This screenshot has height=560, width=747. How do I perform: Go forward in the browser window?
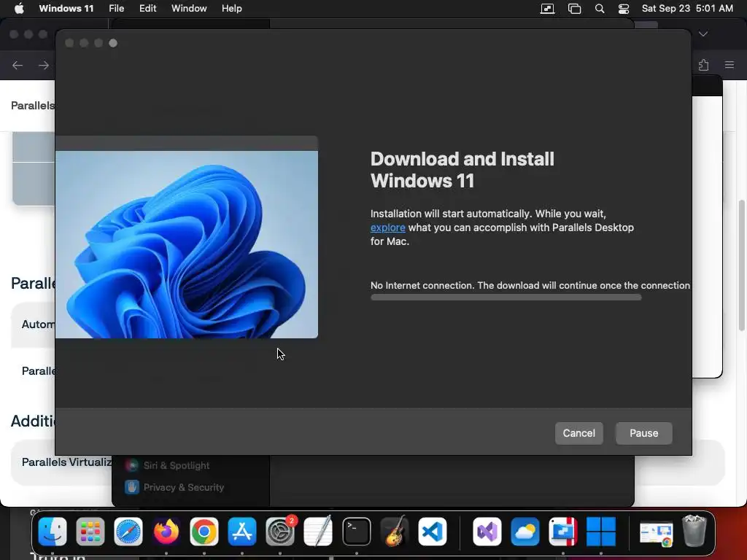tap(43, 65)
